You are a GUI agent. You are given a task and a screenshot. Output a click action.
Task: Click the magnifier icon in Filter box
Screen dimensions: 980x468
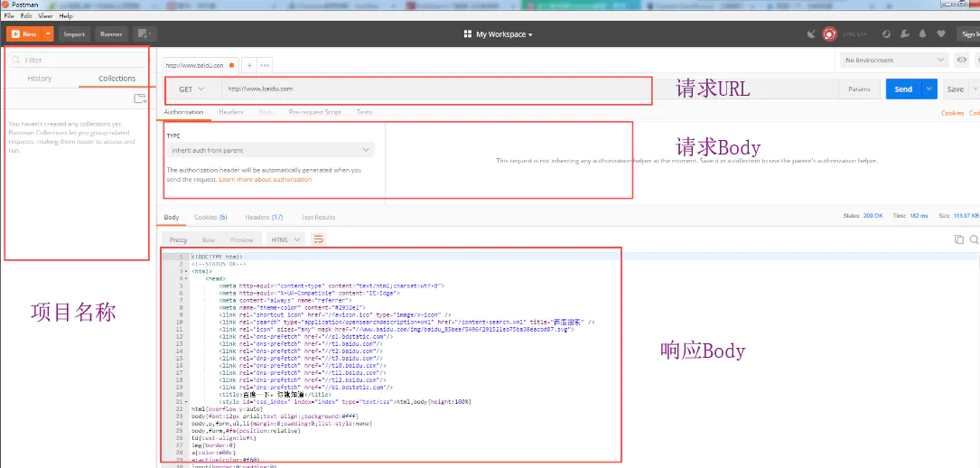tap(17, 60)
